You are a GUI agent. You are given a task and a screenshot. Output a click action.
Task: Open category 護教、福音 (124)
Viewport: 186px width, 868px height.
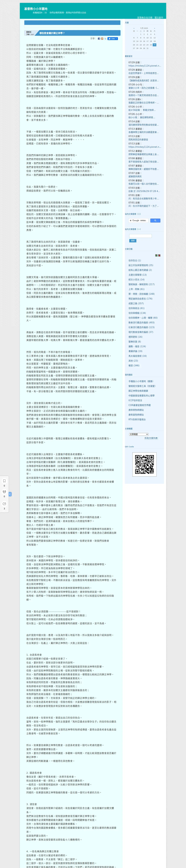(137, 346)
